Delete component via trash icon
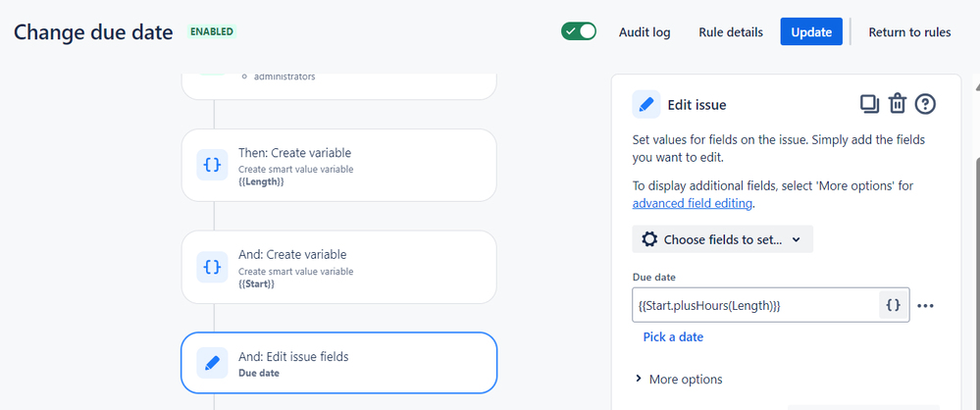Screen dimensions: 980x410 click(x=898, y=104)
